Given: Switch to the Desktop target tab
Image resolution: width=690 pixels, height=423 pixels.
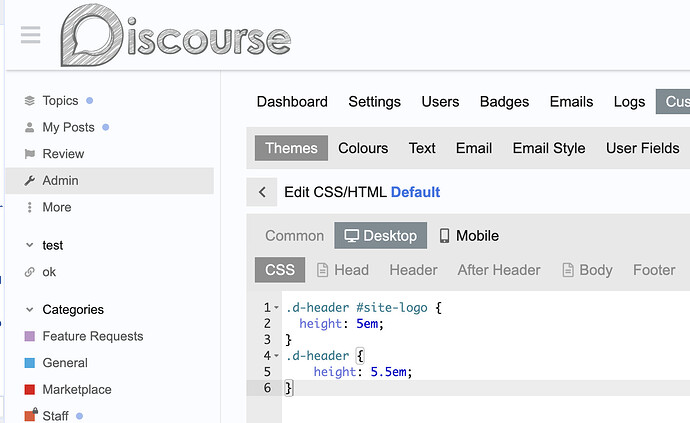Looking at the screenshot, I should 381,235.
